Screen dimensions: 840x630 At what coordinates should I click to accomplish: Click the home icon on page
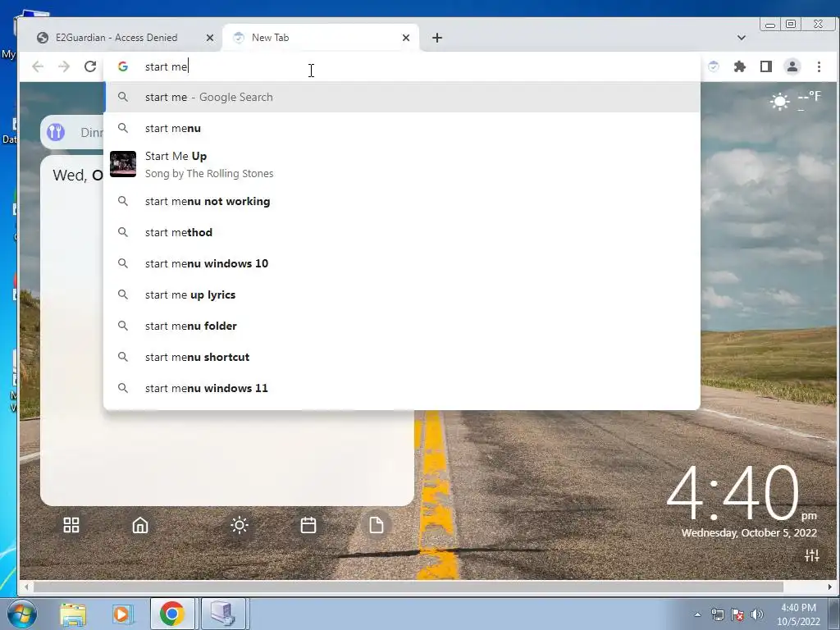click(140, 525)
